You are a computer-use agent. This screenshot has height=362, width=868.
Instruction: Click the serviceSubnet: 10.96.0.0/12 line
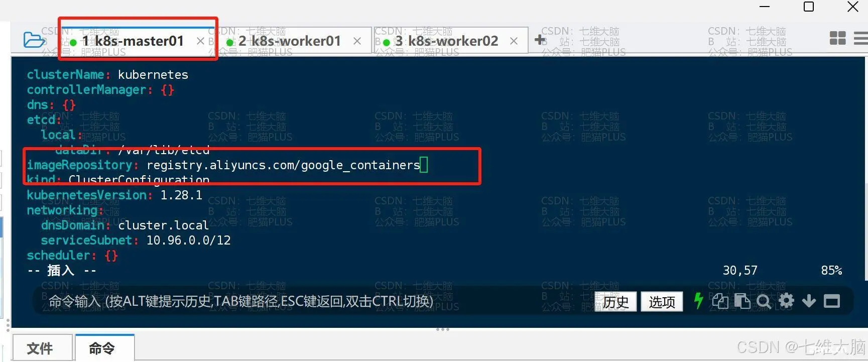(136, 240)
